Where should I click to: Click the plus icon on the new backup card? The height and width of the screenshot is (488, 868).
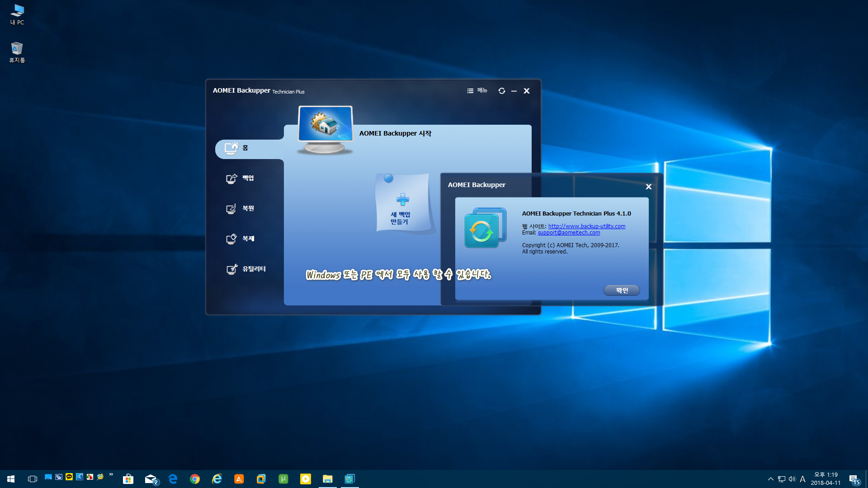[402, 199]
